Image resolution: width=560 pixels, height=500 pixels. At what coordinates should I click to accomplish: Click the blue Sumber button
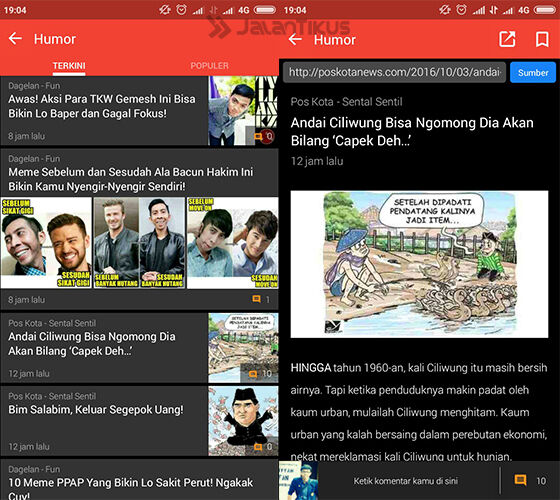(533, 72)
